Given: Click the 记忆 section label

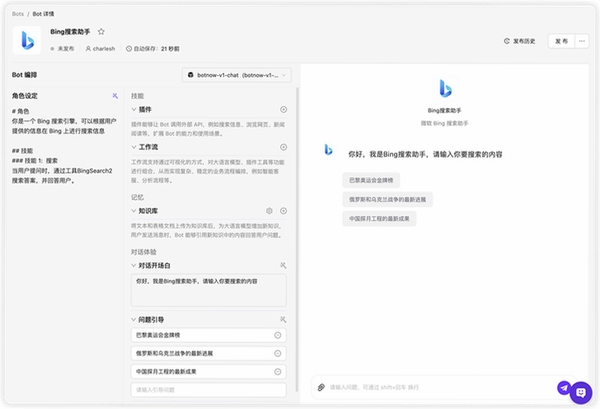Looking at the screenshot, I should point(137,197).
